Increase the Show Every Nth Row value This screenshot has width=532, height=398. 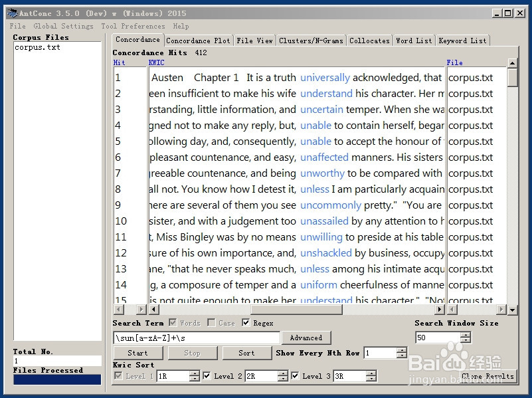[x=402, y=350]
